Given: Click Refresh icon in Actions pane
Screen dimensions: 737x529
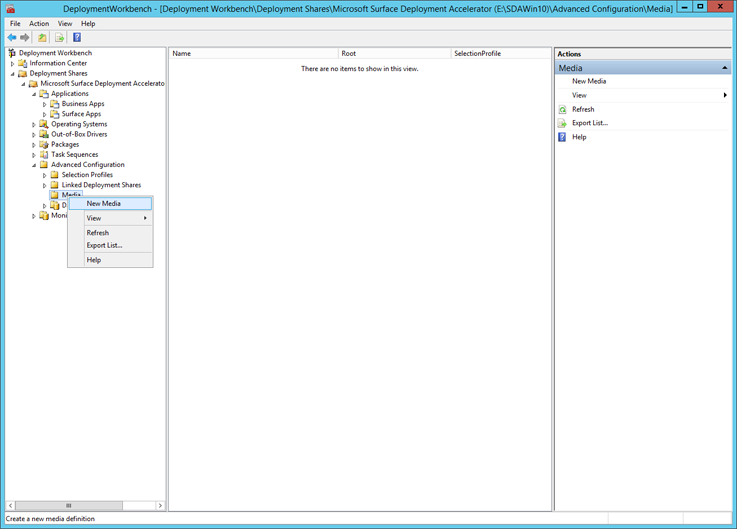Looking at the screenshot, I should pyautogui.click(x=562, y=109).
